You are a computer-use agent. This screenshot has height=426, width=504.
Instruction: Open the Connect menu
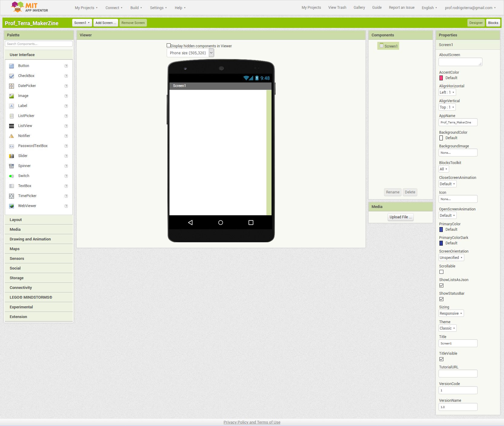click(x=114, y=8)
